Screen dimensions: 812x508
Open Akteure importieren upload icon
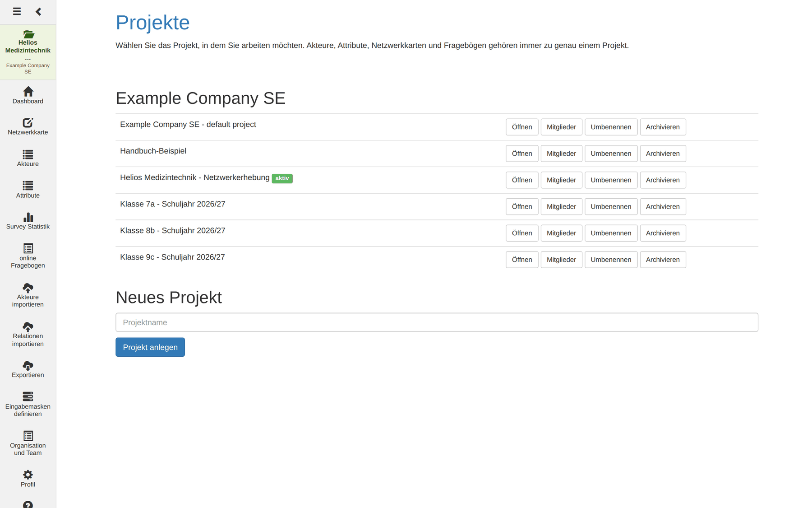click(28, 288)
